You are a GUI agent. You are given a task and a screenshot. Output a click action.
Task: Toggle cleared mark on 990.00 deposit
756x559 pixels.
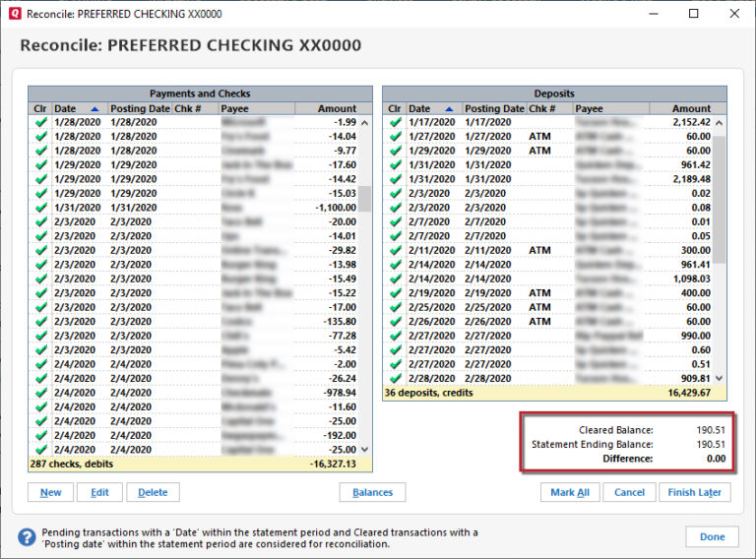tap(395, 336)
